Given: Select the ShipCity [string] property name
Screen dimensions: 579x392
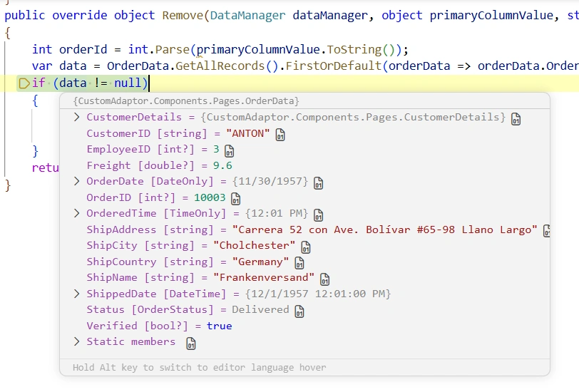Looking at the screenshot, I should coord(140,245).
